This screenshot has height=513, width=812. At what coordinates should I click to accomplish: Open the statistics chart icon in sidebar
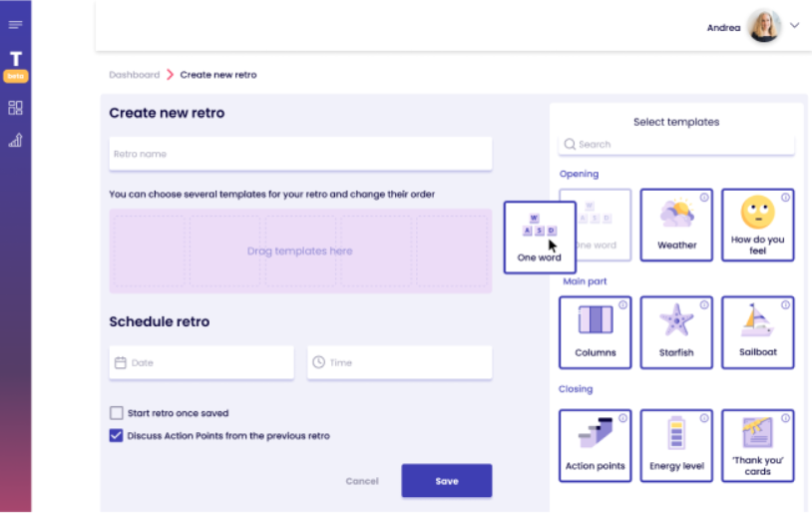16,140
